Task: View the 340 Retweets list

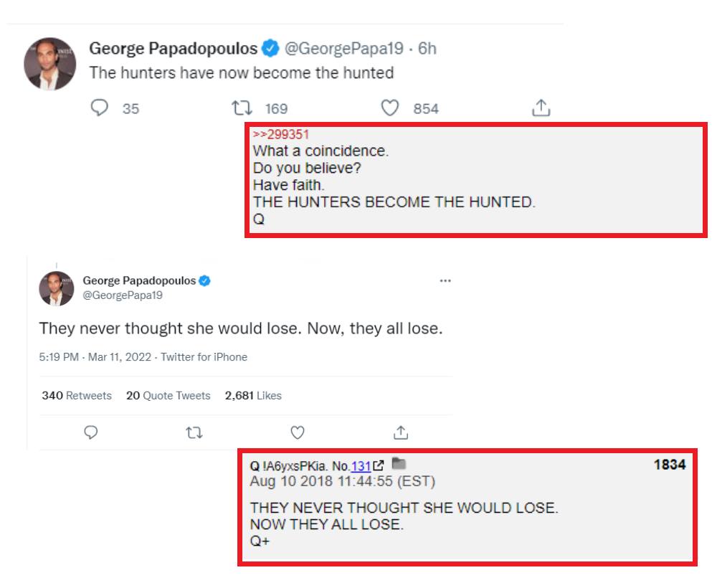Action: tap(77, 395)
